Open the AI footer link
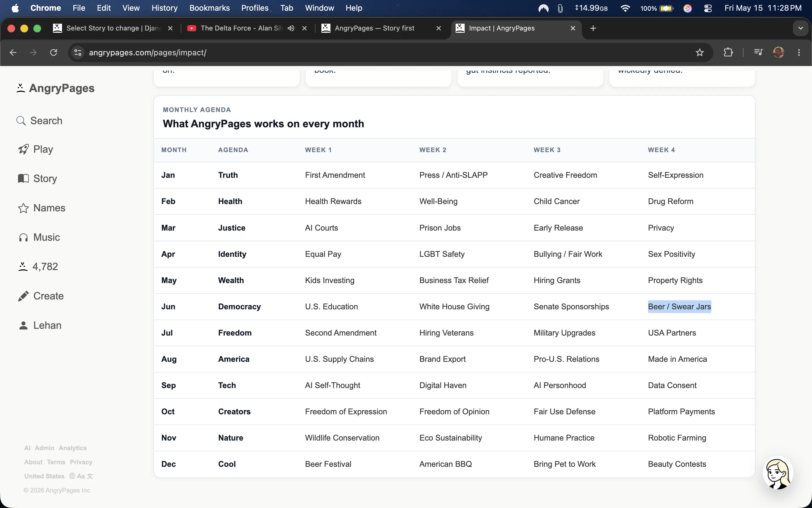The image size is (812, 508). pyautogui.click(x=27, y=448)
